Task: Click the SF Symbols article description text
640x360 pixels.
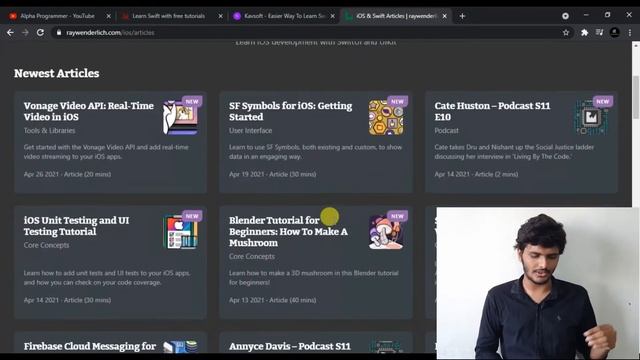Action: (x=315, y=152)
